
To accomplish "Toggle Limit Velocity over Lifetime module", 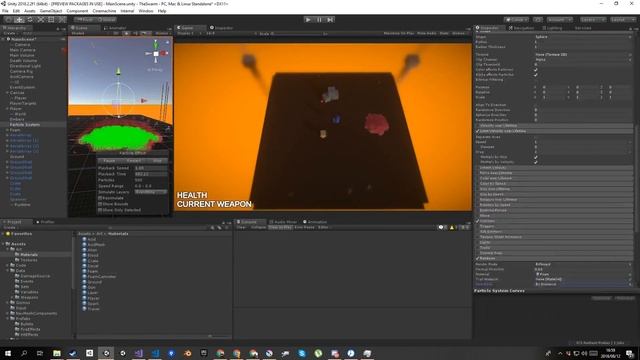I will [x=478, y=131].
